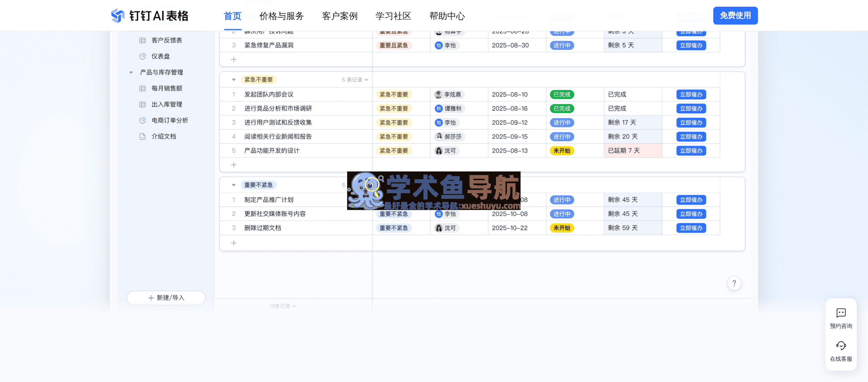Select 出入库管理 in sidebar
The height and width of the screenshot is (382, 868).
[167, 104]
